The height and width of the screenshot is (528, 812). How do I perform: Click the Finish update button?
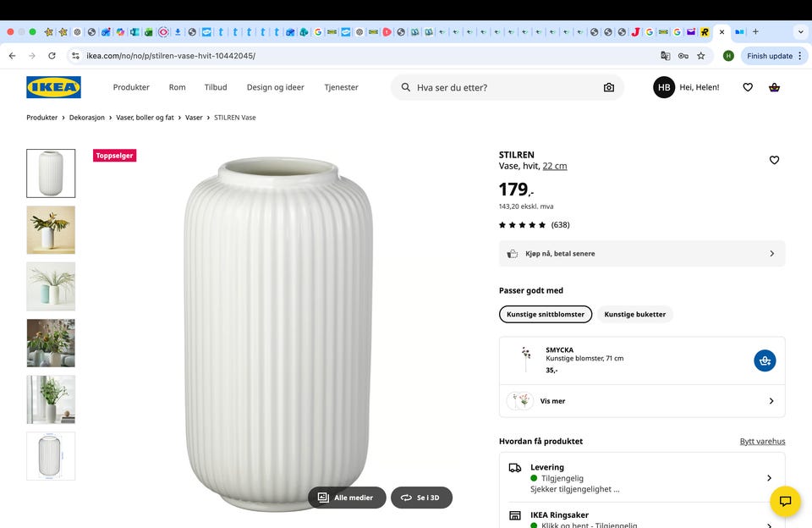pyautogui.click(x=770, y=56)
